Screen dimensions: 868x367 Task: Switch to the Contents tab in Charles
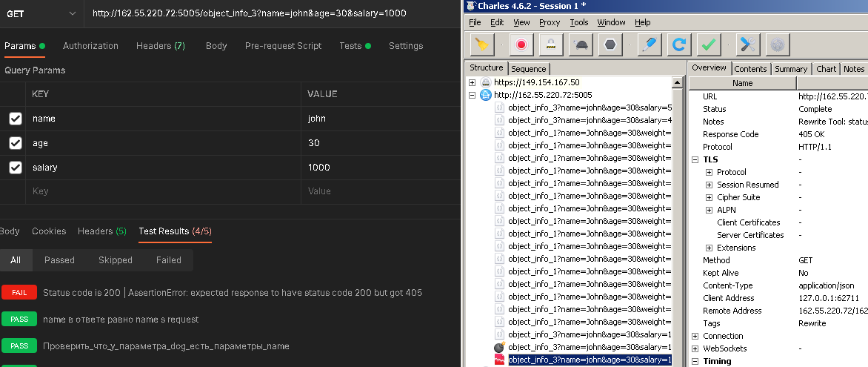[751, 69]
